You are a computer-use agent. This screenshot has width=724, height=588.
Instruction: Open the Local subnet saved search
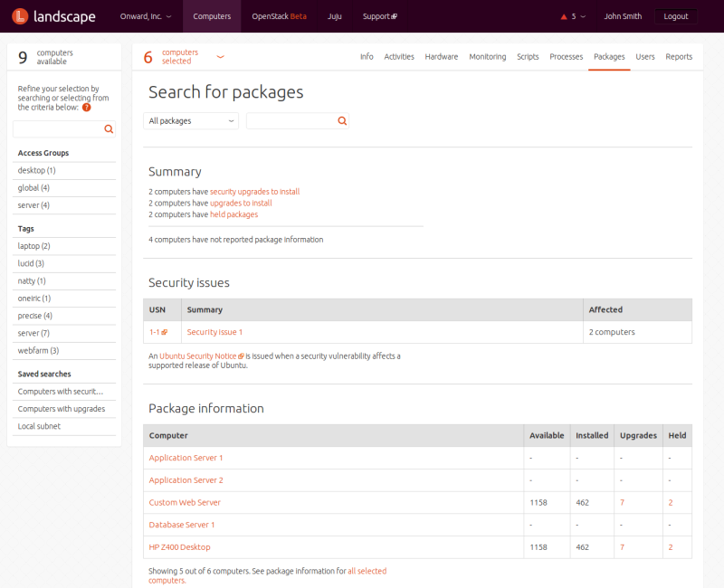(x=39, y=426)
